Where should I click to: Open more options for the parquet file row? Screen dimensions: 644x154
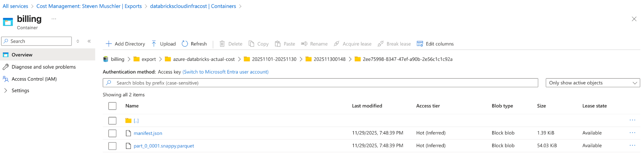(632, 146)
